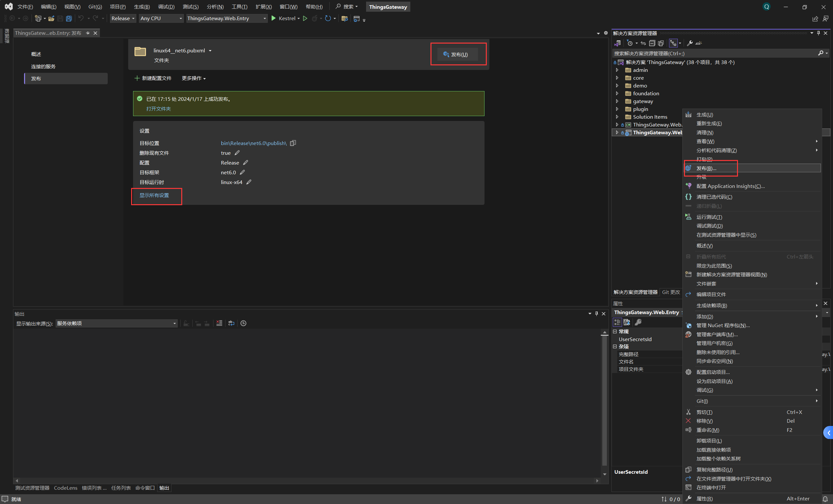This screenshot has width=833, height=504.
Task: Click the Save All toolbar icon
Action: click(x=69, y=19)
